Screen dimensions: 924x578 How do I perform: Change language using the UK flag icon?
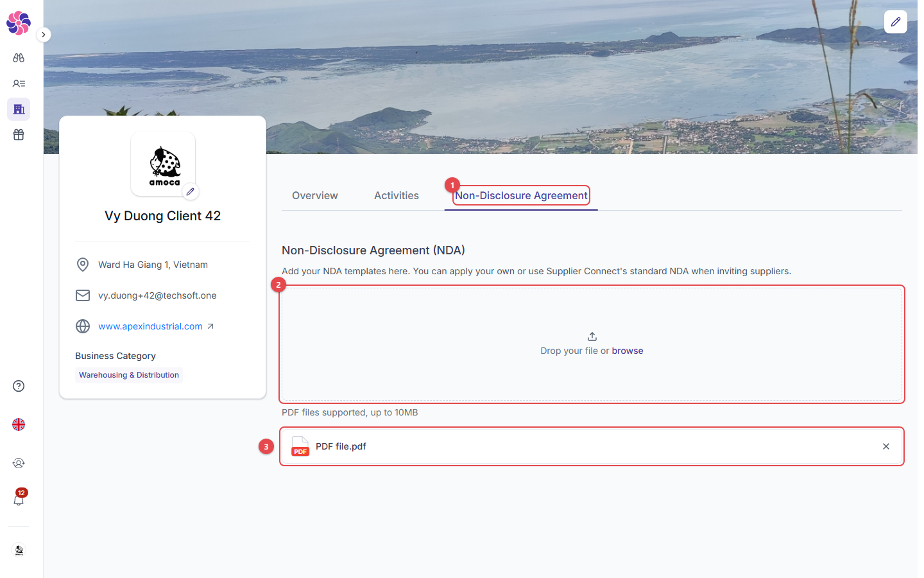coord(19,425)
